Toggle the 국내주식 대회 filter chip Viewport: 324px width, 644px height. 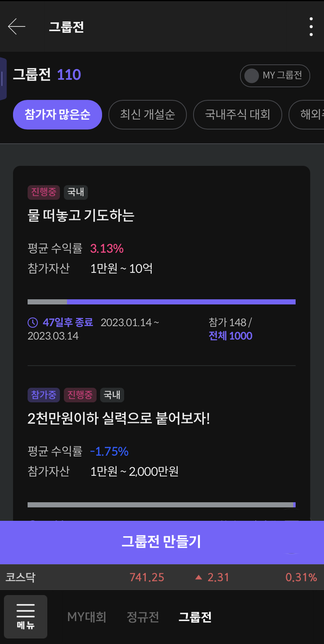(x=238, y=115)
